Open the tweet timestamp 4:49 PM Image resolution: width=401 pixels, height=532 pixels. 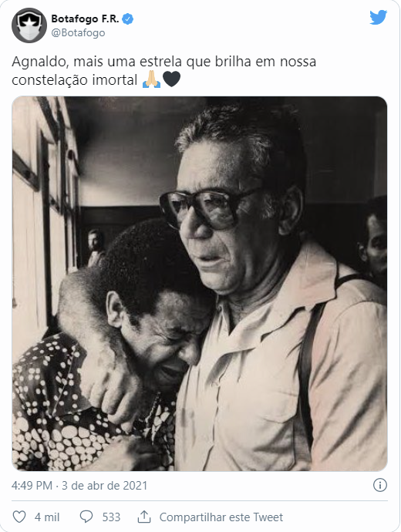pyautogui.click(x=32, y=486)
